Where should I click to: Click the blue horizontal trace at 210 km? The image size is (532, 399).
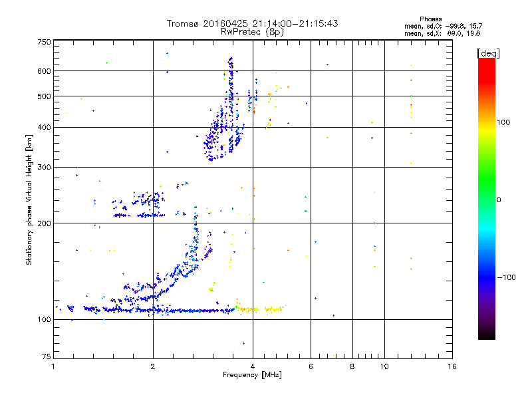pos(139,215)
